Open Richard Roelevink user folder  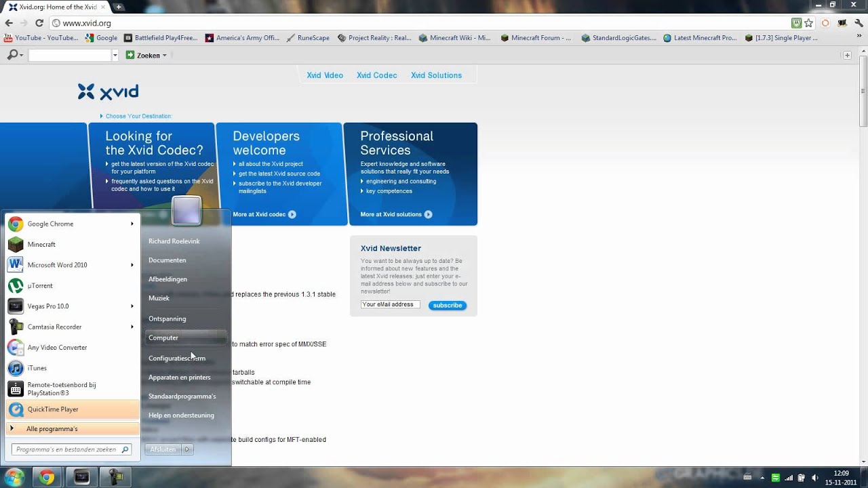(174, 241)
